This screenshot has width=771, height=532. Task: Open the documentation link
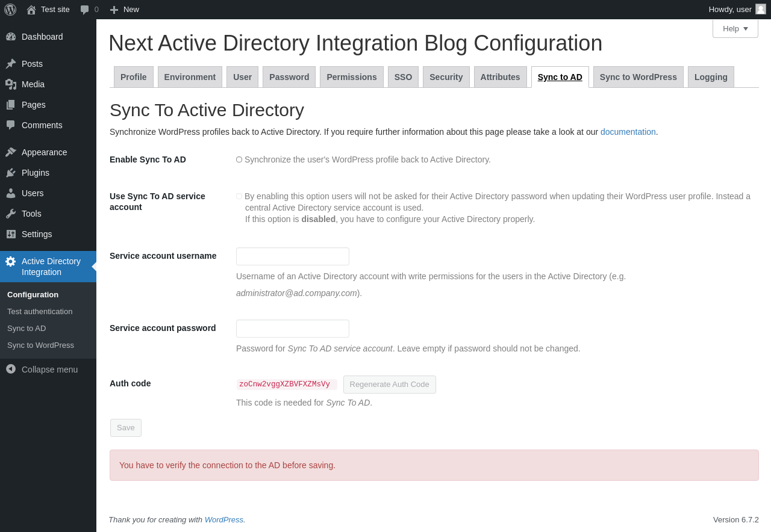point(628,132)
